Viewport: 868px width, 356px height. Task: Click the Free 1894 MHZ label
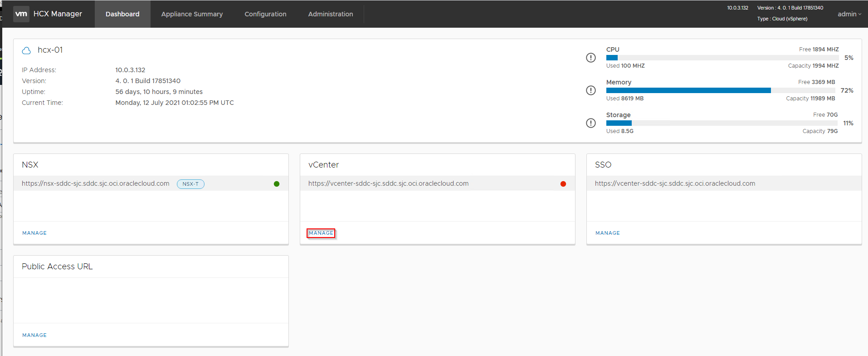(819, 49)
